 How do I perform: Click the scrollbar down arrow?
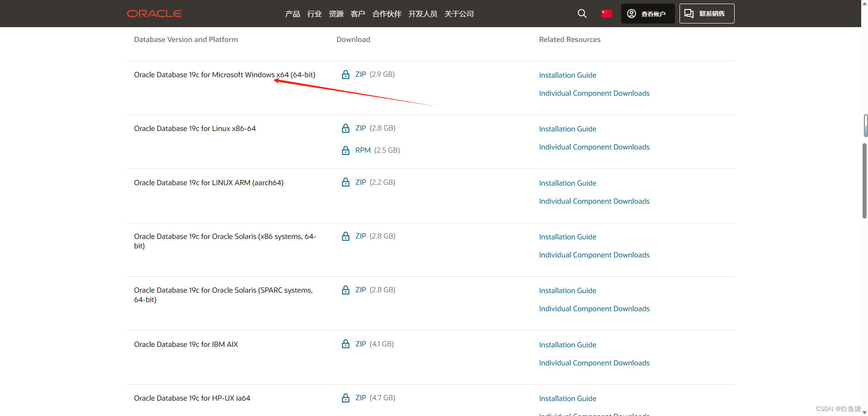click(864, 412)
